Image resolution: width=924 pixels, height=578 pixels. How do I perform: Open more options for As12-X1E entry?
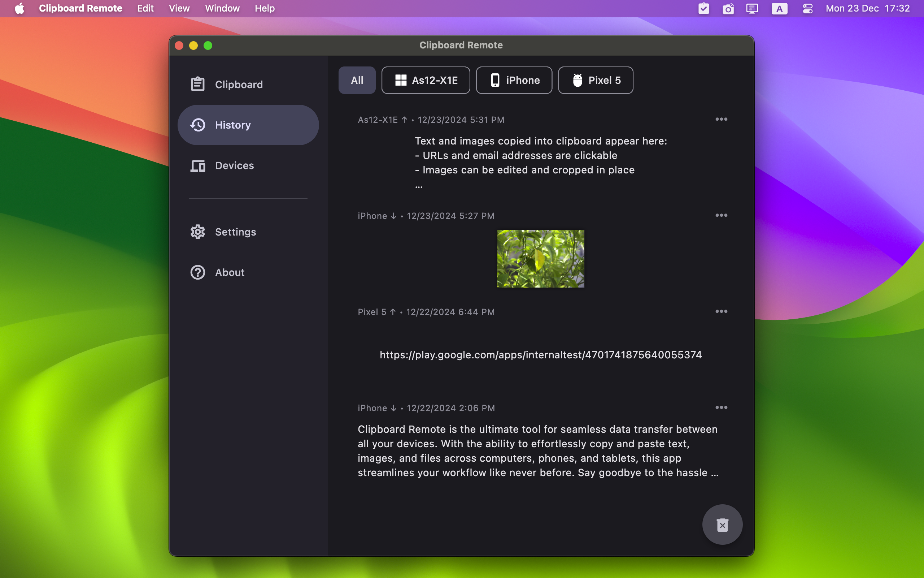click(721, 119)
